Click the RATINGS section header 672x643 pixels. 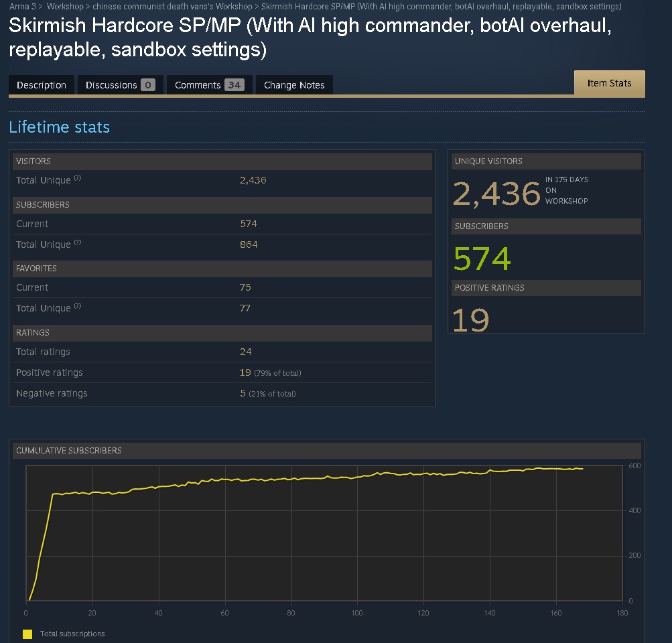coord(222,333)
